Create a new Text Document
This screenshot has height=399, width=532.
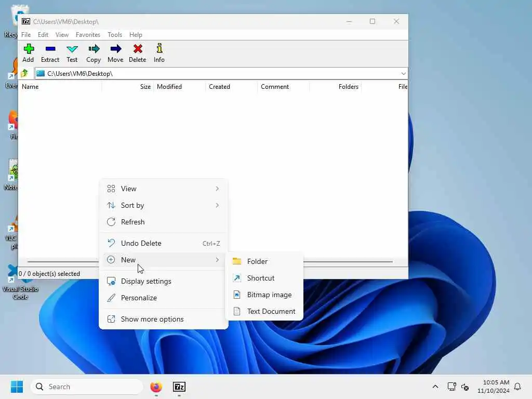(264, 311)
